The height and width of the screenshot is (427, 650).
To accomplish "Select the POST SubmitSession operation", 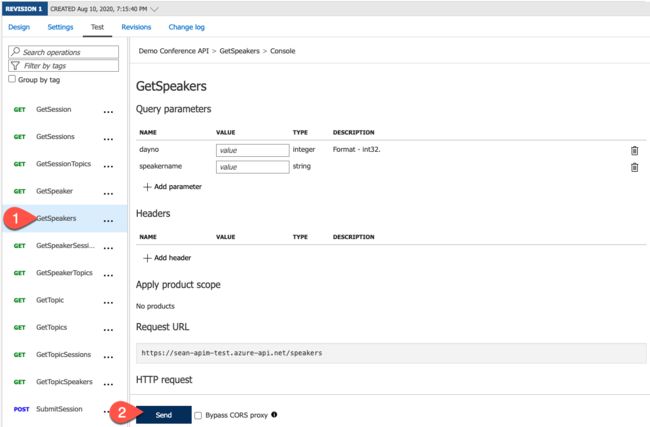I will click(59, 409).
